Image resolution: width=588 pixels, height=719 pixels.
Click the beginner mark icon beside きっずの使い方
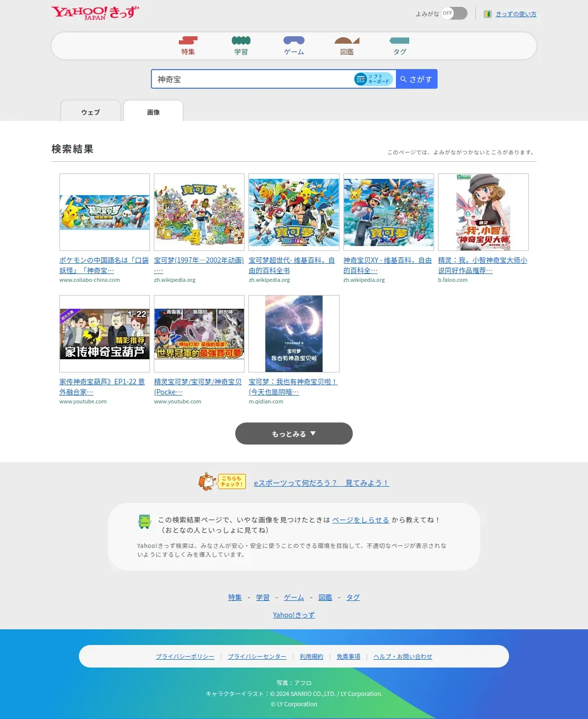pos(488,14)
